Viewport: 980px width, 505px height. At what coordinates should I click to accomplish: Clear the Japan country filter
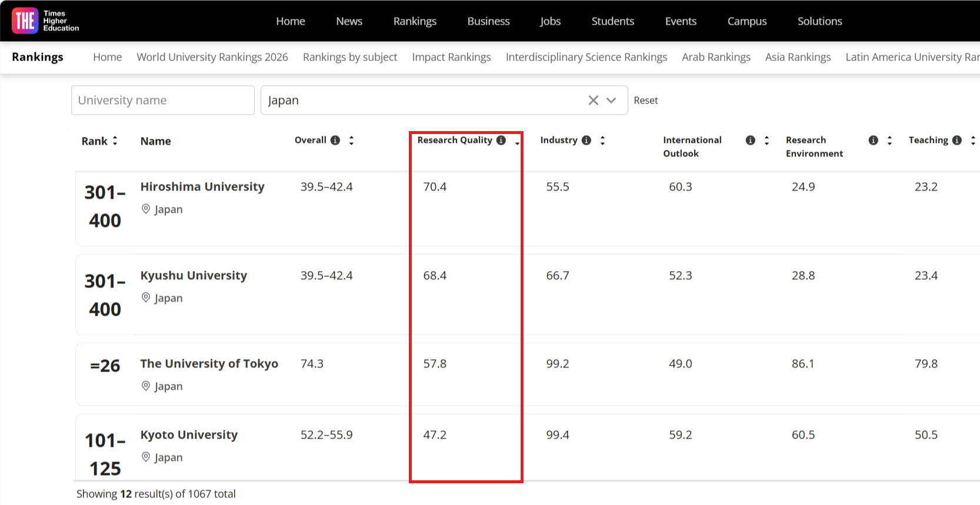pyautogui.click(x=593, y=101)
